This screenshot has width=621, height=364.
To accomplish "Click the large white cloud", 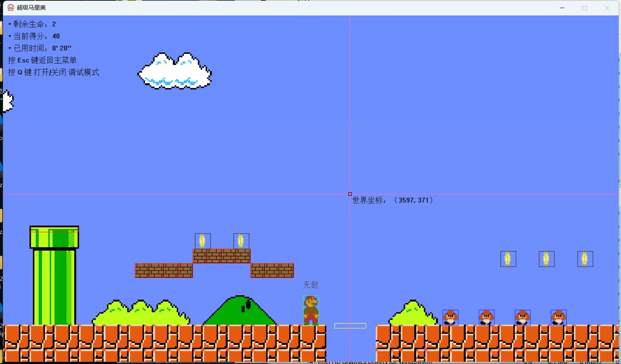I will pyautogui.click(x=175, y=72).
